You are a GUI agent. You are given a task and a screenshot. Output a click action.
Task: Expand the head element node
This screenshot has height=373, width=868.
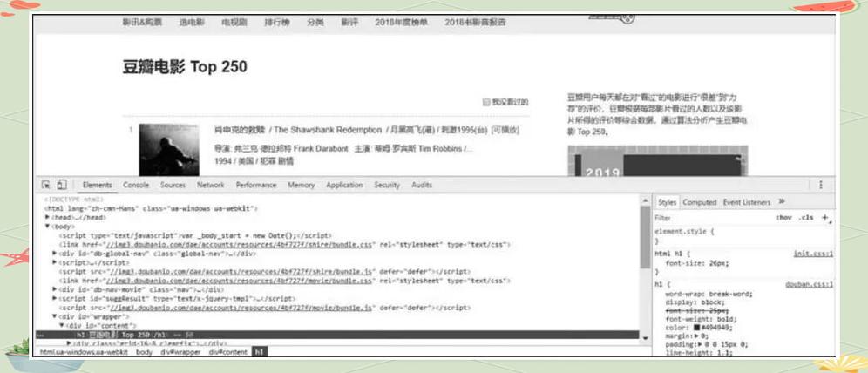pos(48,218)
